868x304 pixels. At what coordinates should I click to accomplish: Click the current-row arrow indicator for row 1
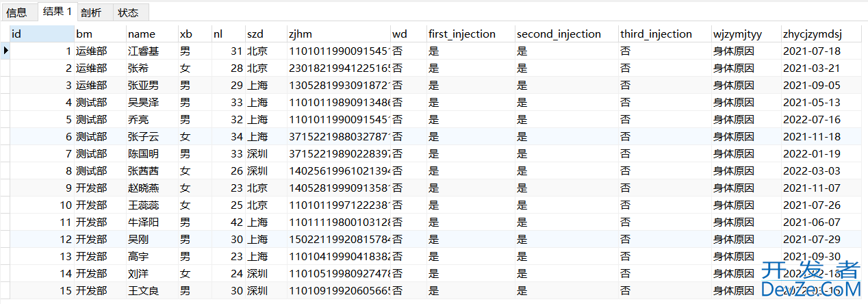[5, 51]
